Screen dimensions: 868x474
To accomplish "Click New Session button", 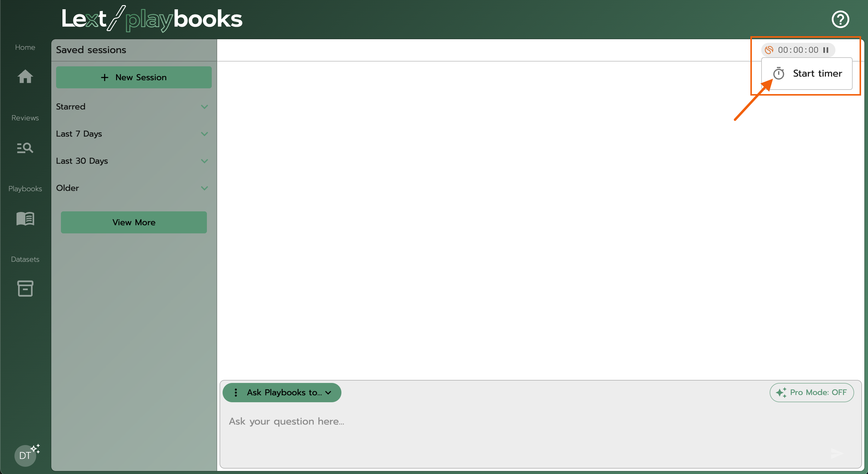I will pyautogui.click(x=134, y=77).
